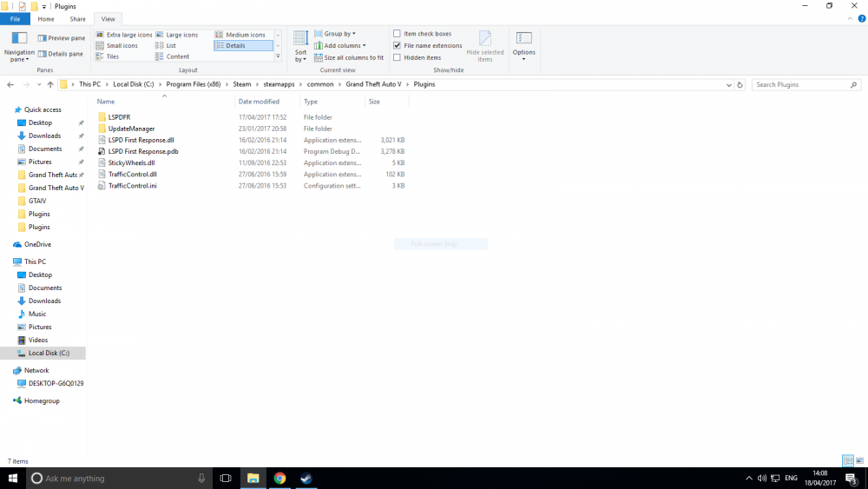Open Explorer help icon

pyautogui.click(x=862, y=19)
